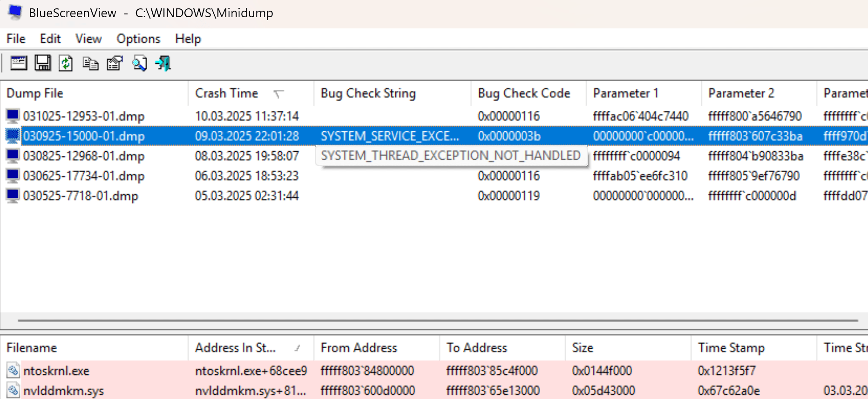Image resolution: width=868 pixels, height=399 pixels.
Task: Sort by the Filename column header
Action: 95,348
